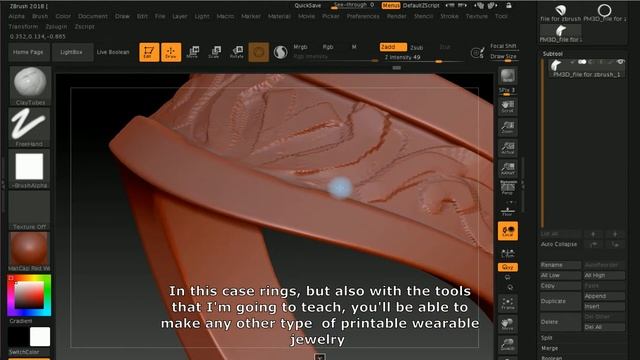This screenshot has height=360, width=640.
Task: Click the SwitchColor button
Action: pos(24,352)
